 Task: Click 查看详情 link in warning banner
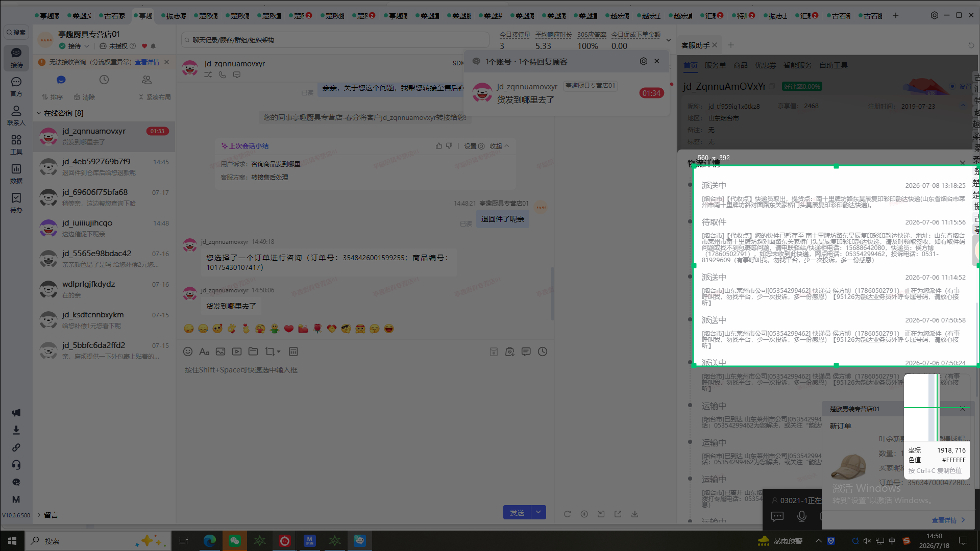coord(147,62)
